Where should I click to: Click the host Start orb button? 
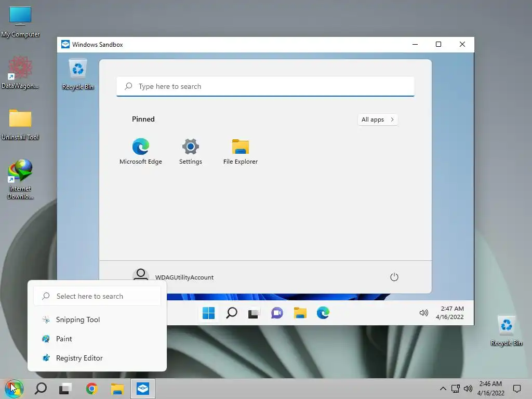click(x=14, y=389)
